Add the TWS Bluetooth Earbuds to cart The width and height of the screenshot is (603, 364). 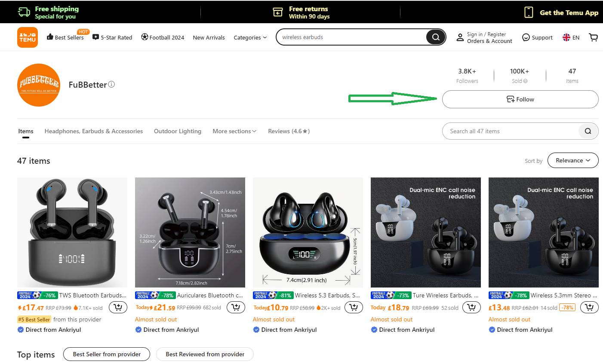point(118,307)
